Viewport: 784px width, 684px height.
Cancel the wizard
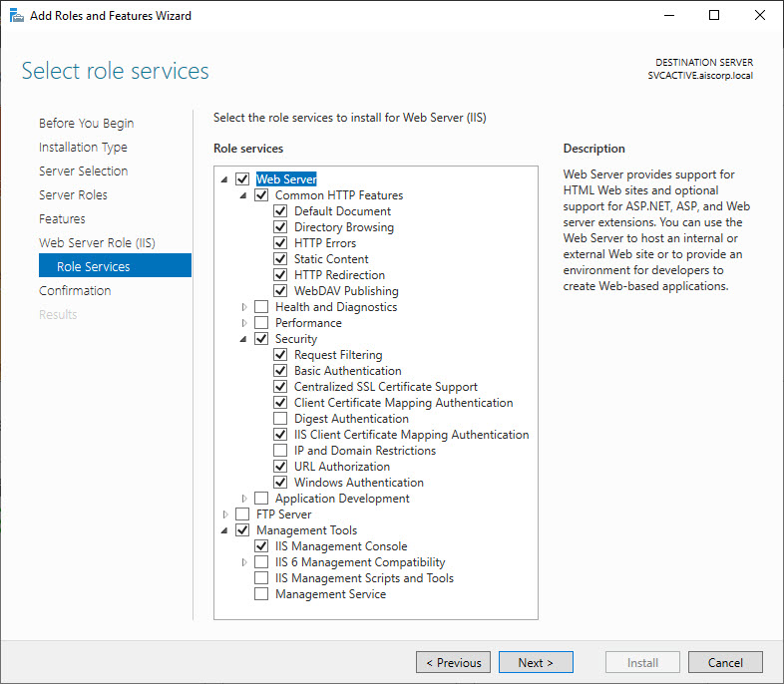pos(725,662)
